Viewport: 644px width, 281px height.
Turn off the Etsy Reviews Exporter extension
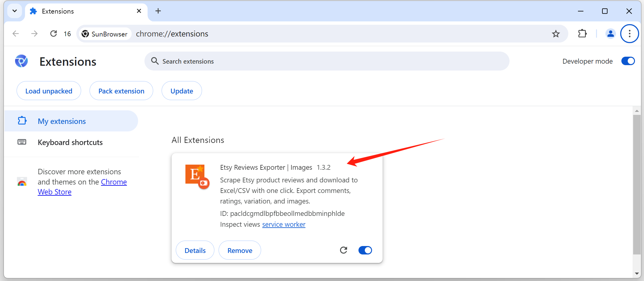click(365, 250)
